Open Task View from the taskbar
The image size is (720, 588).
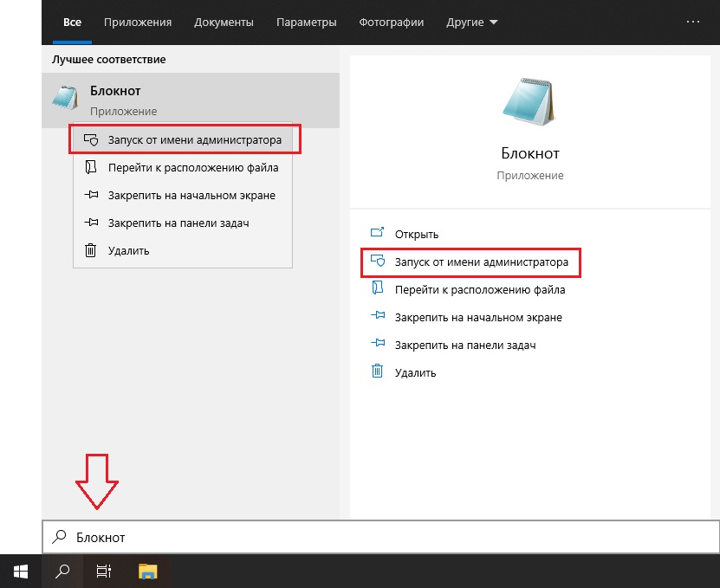(x=104, y=571)
